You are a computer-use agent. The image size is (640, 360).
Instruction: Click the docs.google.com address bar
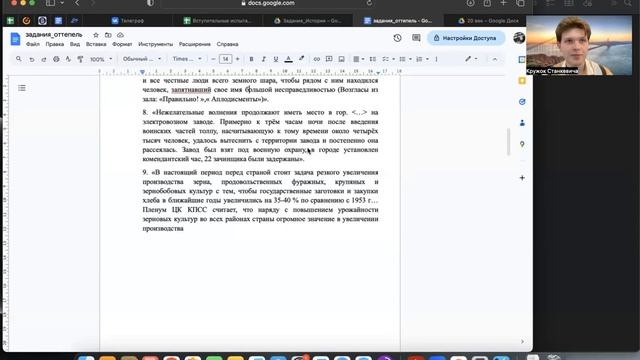(x=267, y=3)
